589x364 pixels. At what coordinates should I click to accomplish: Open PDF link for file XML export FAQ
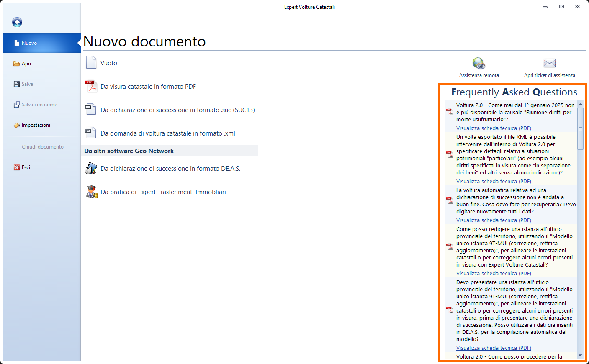coord(494,182)
